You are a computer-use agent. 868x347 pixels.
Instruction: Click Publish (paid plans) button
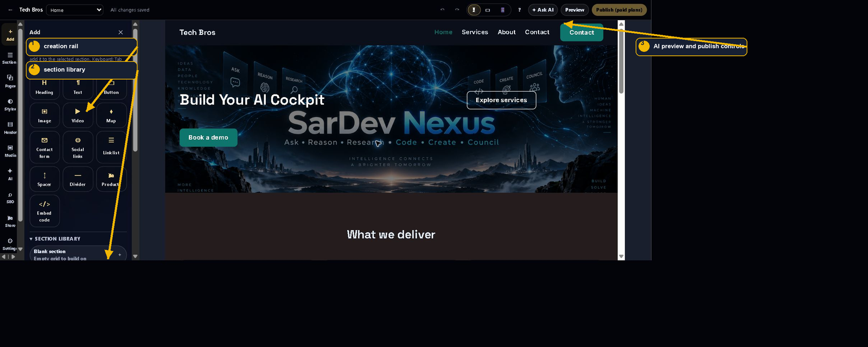point(619,10)
